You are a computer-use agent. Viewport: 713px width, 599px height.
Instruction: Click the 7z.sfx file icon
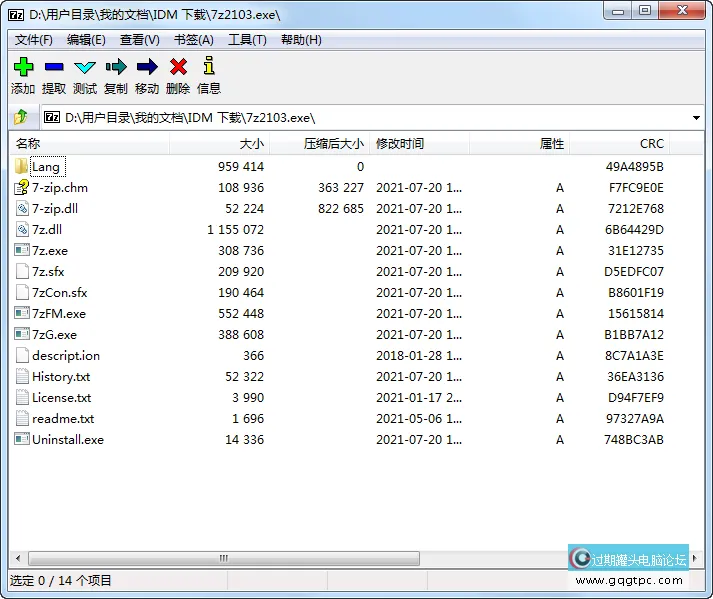point(22,272)
